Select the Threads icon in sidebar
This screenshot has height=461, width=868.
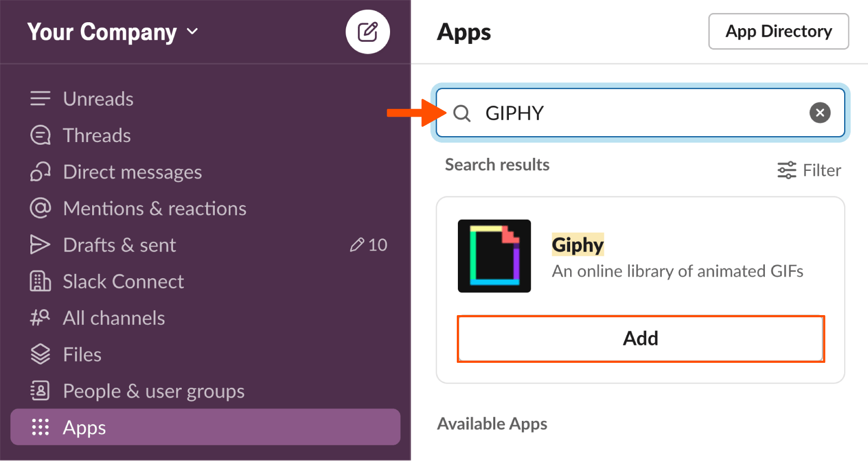40,135
